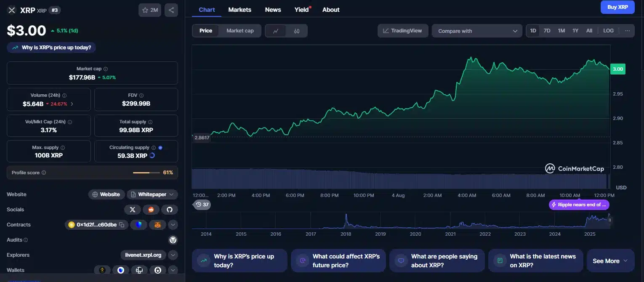Click the 3.00 current price label on chart
The height and width of the screenshot is (282, 644).
tap(617, 69)
